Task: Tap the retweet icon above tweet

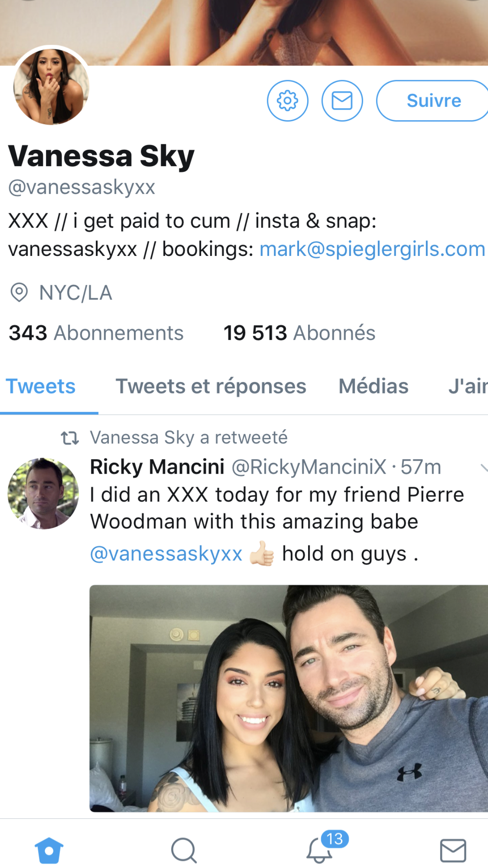Action: (70, 438)
